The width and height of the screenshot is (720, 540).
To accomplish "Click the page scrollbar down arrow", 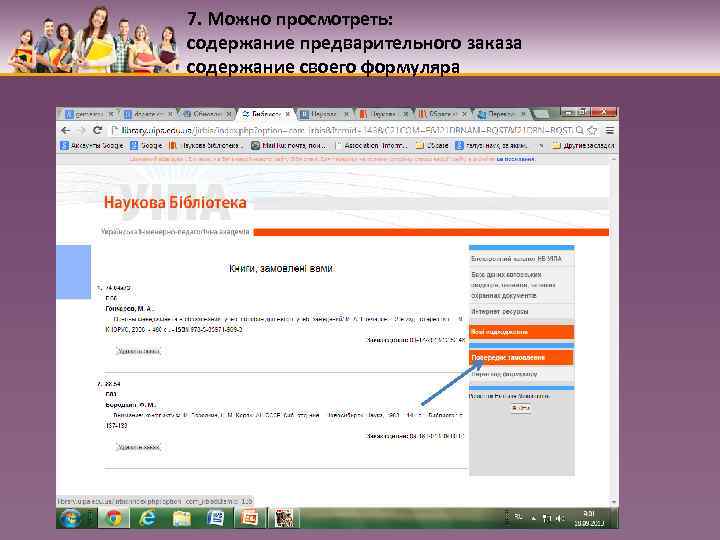I will 614,502.
